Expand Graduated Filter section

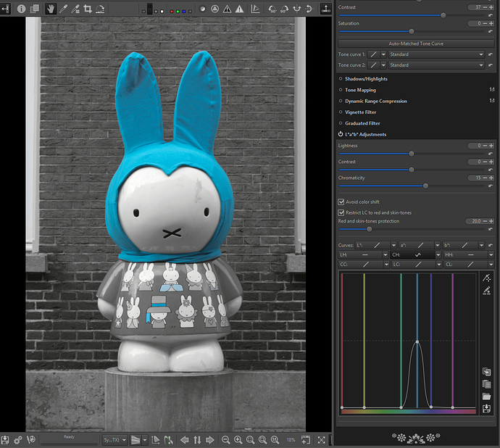[362, 123]
